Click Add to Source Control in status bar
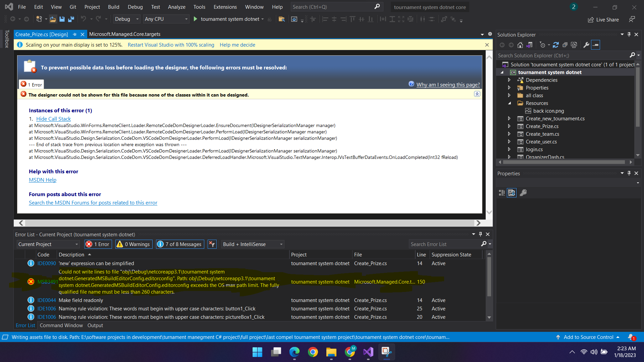 (x=588, y=337)
